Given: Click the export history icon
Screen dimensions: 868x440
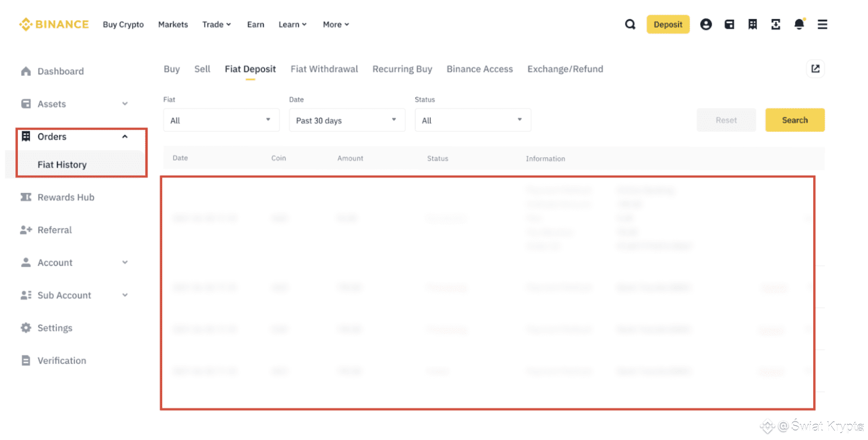Looking at the screenshot, I should [x=815, y=69].
